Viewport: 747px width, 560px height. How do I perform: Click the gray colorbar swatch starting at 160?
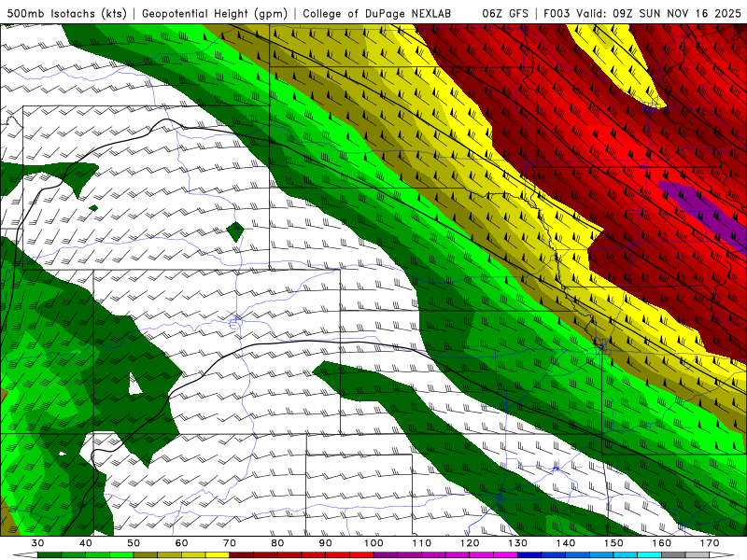point(673,555)
